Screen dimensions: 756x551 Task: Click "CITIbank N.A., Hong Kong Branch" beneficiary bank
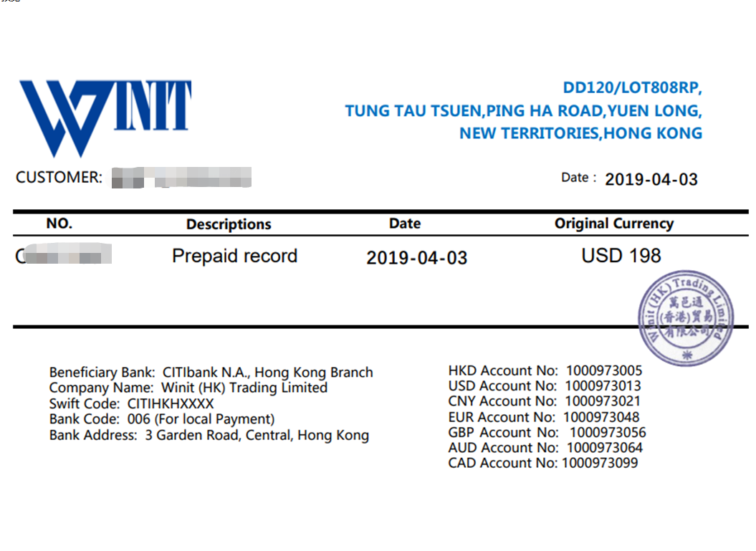[x=268, y=373]
